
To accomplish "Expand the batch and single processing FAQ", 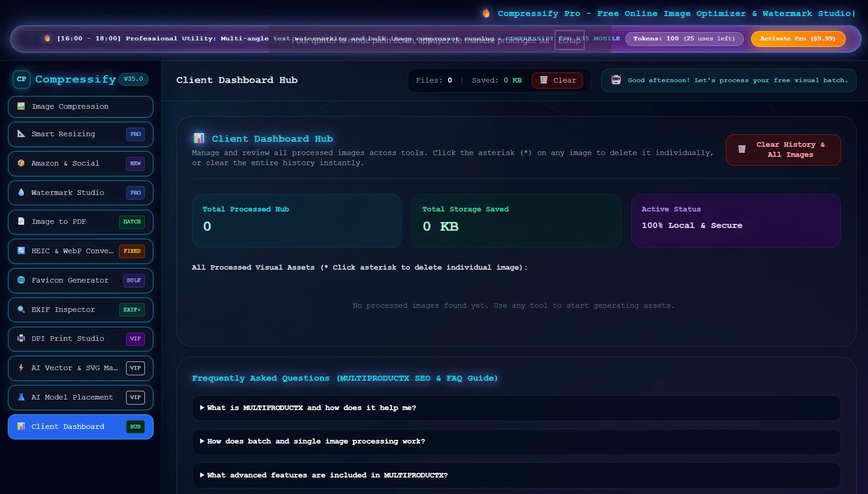I will 516,441.
